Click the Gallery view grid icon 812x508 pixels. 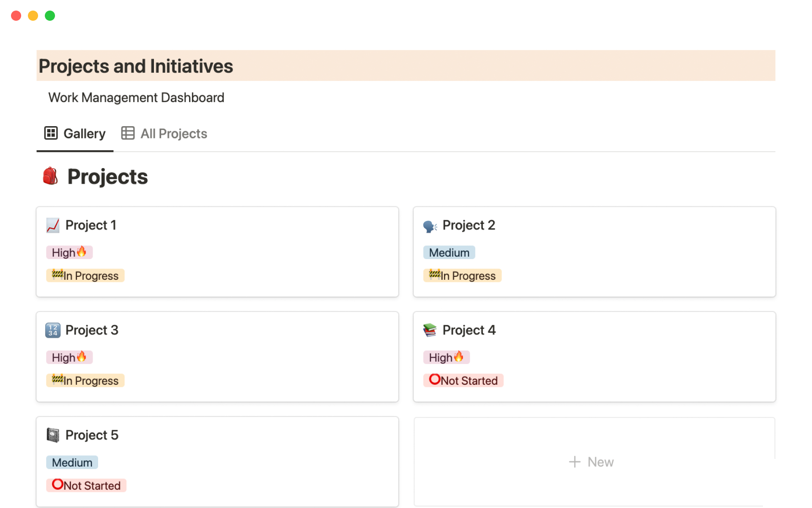click(x=51, y=133)
